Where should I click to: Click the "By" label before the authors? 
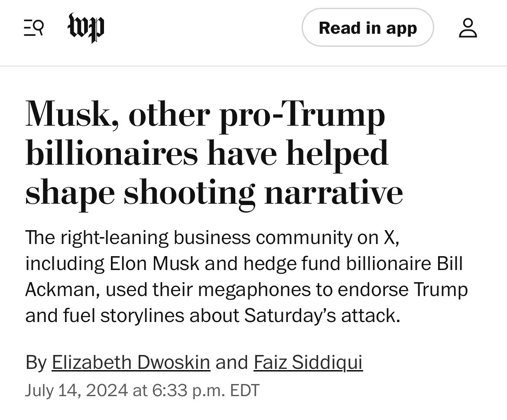[36, 362]
